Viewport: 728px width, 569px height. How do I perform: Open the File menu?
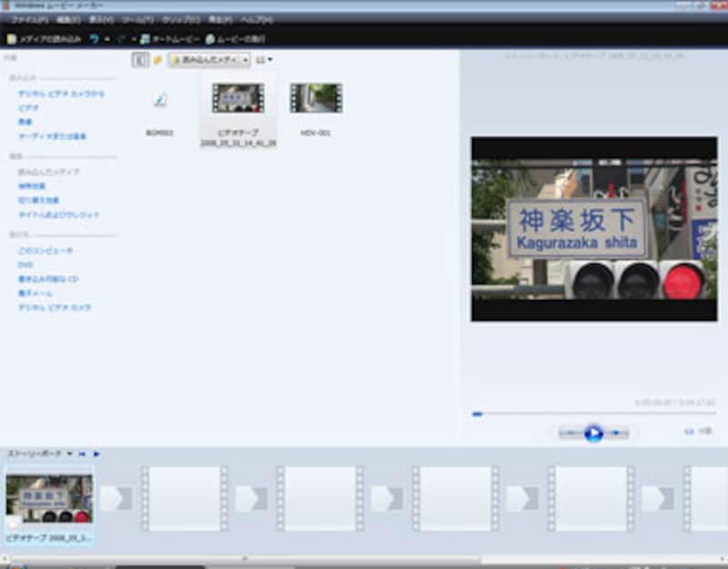(29, 19)
